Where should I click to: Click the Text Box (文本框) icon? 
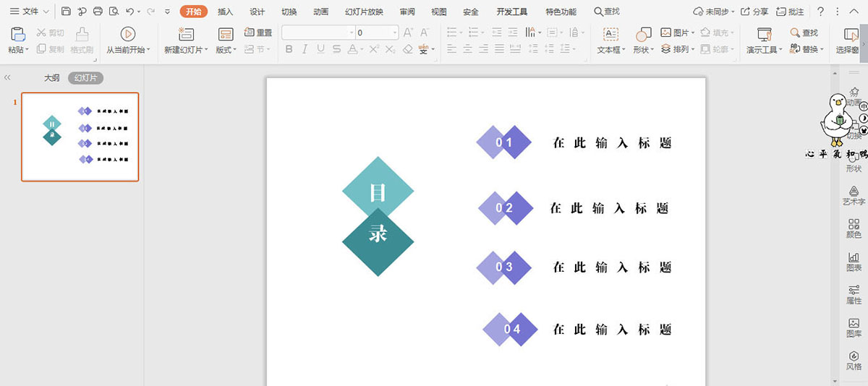point(611,35)
